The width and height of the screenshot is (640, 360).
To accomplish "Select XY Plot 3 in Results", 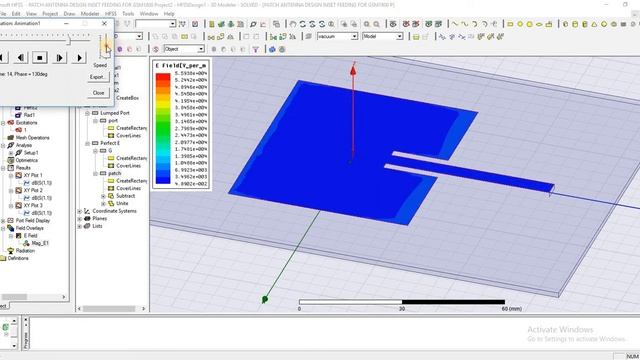I will tap(33, 206).
